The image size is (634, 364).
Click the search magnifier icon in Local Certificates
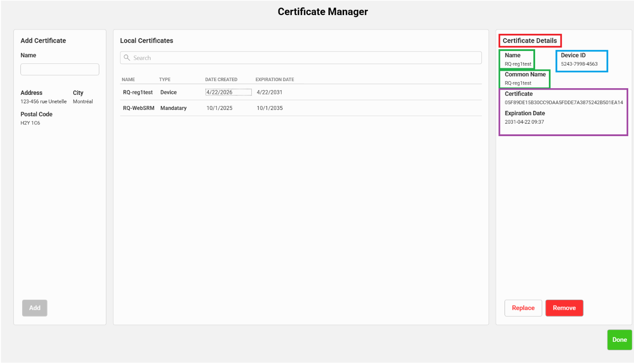127,58
